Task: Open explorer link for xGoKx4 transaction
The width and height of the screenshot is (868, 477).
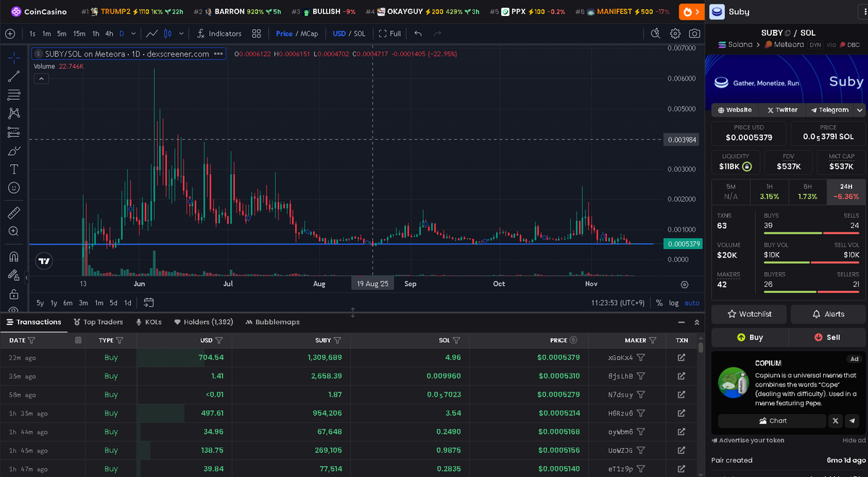Action: pyautogui.click(x=681, y=358)
